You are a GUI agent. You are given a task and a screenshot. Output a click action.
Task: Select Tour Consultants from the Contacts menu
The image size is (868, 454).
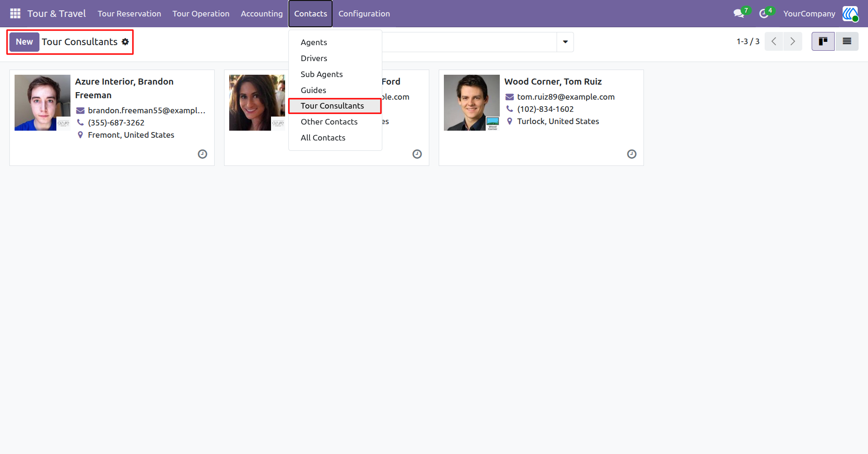(335, 106)
